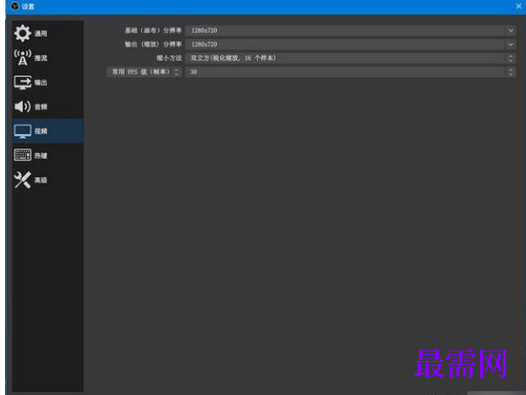Screen dimensions: 526x395
Task: Click the 缩小方法 label
Action: coord(169,58)
